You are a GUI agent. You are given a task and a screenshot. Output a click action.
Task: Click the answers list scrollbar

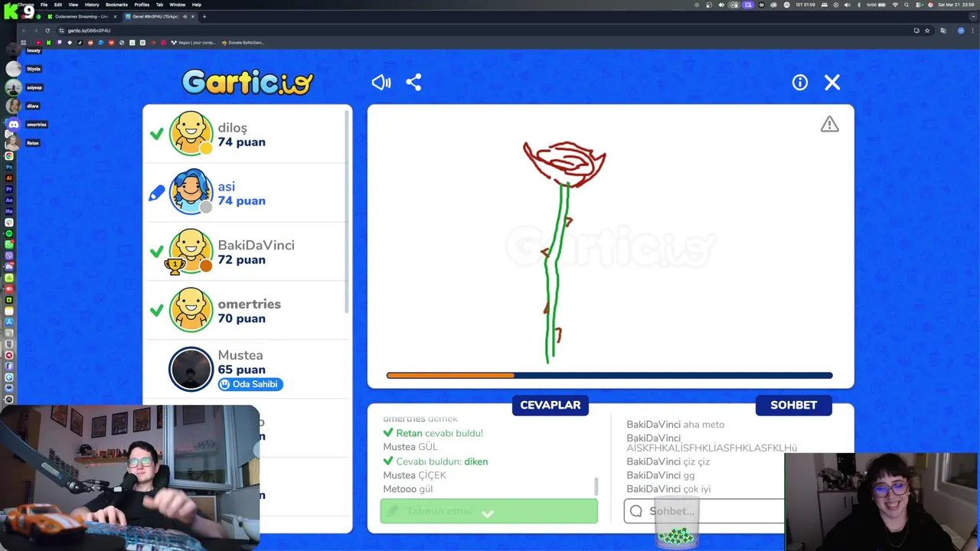596,487
